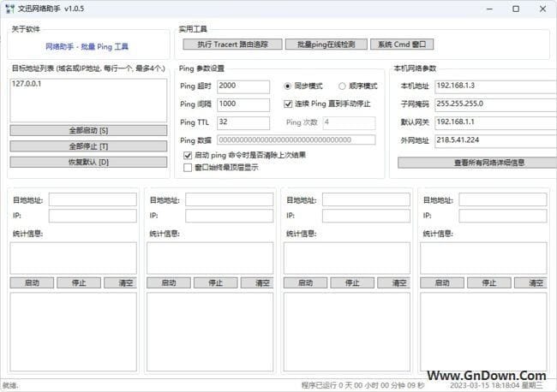
Task: Click the target address list containing 127.0.0.1
Action: coord(88,100)
